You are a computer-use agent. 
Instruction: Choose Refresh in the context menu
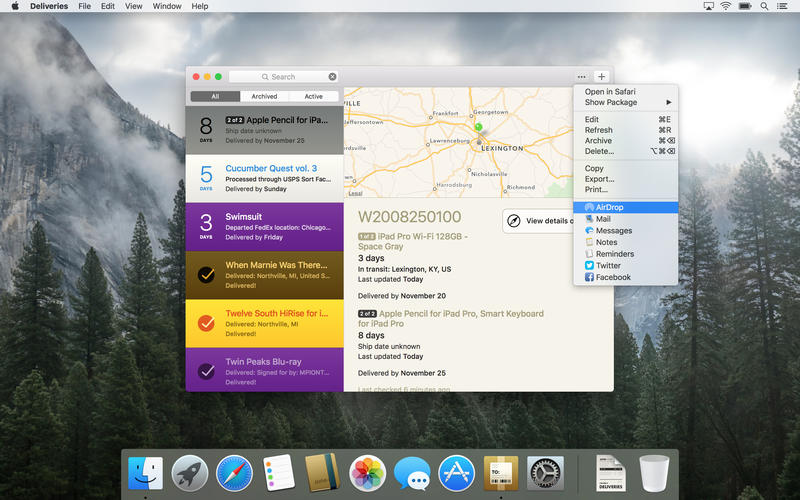point(626,130)
